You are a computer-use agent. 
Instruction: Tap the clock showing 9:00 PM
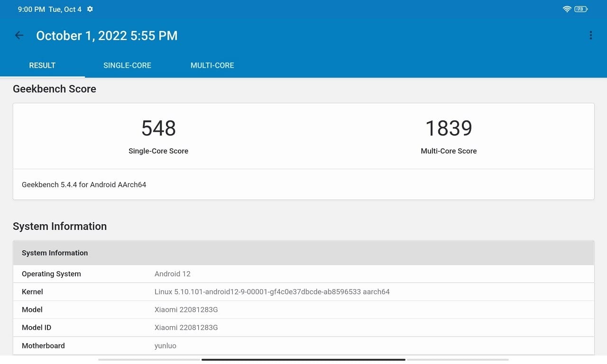pos(31,9)
